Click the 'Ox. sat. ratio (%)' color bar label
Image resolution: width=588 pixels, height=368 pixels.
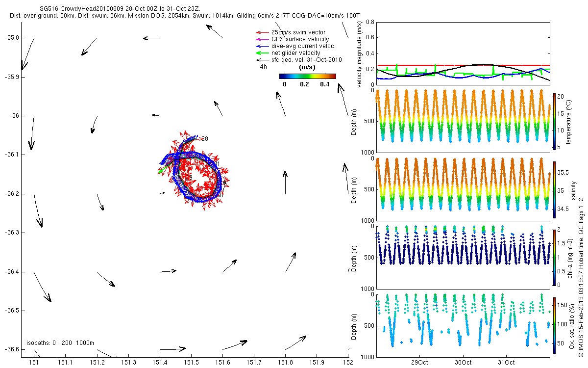click(572, 325)
